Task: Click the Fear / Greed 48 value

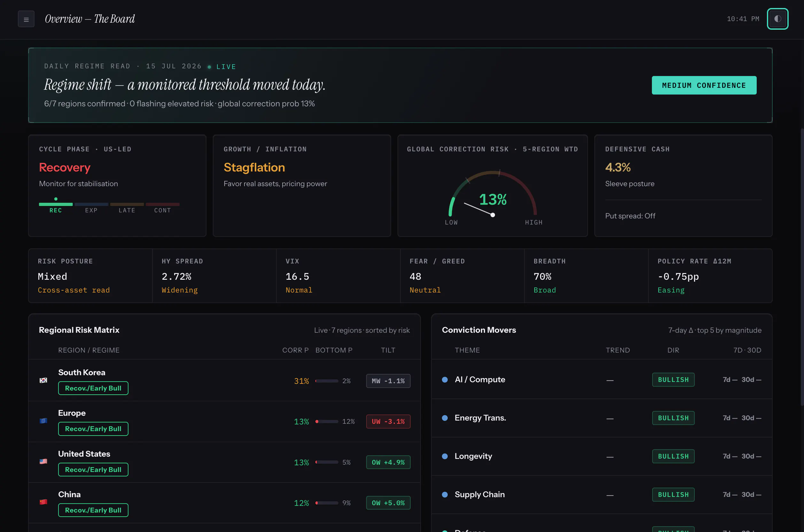Action: (415, 277)
